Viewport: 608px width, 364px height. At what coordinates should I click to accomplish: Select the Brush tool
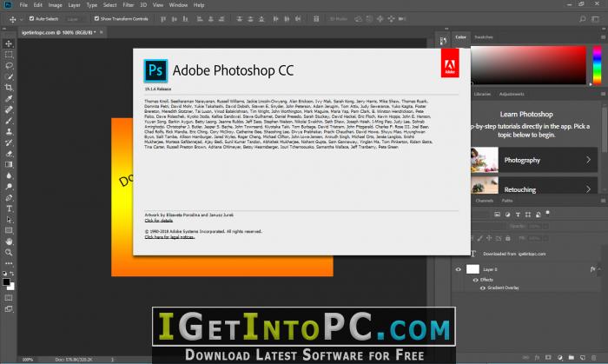[x=9, y=121]
